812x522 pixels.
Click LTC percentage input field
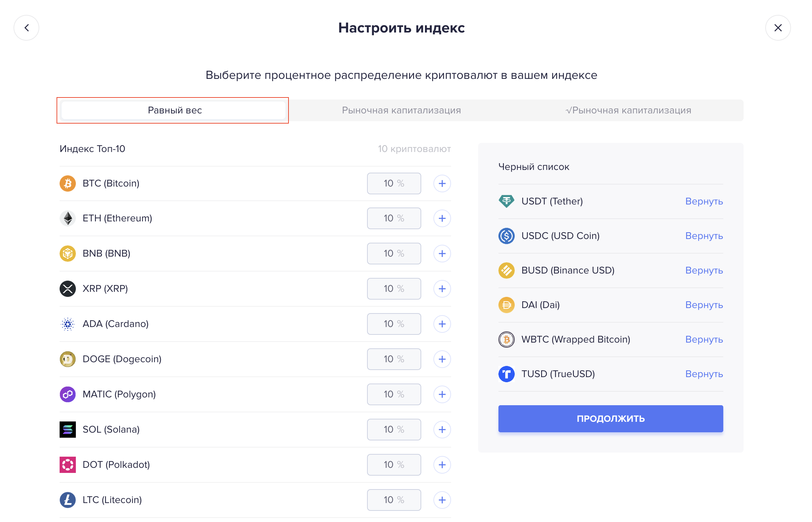click(394, 500)
